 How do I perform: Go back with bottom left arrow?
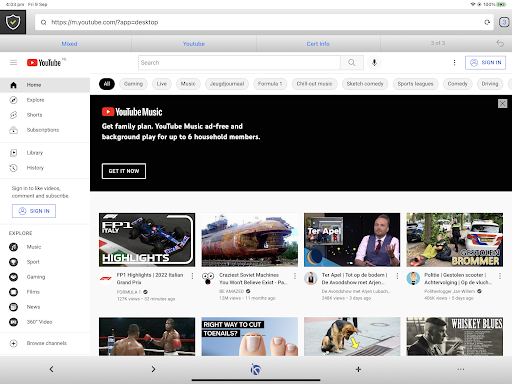51,369
